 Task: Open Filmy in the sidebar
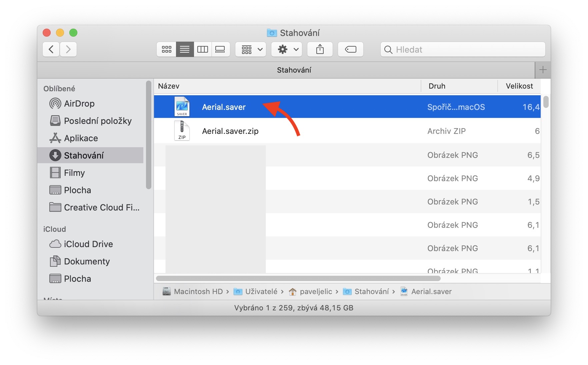[91, 173]
